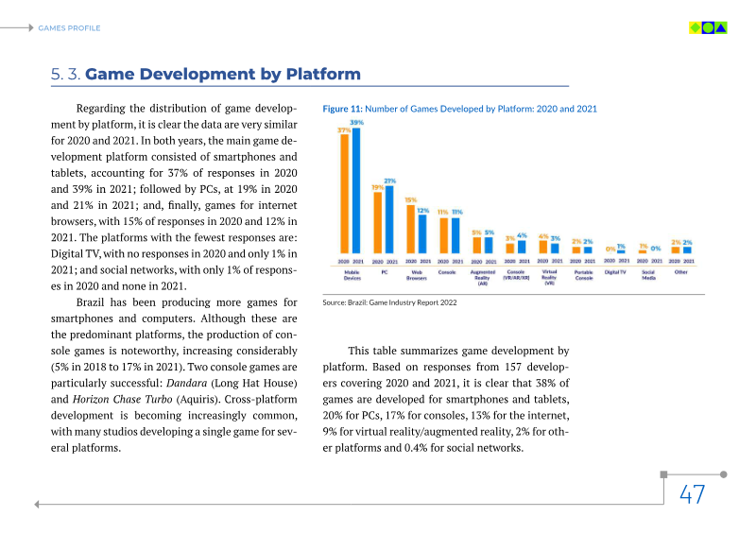Click the Console axis label in the chart
The image size is (756, 534).
click(447, 271)
